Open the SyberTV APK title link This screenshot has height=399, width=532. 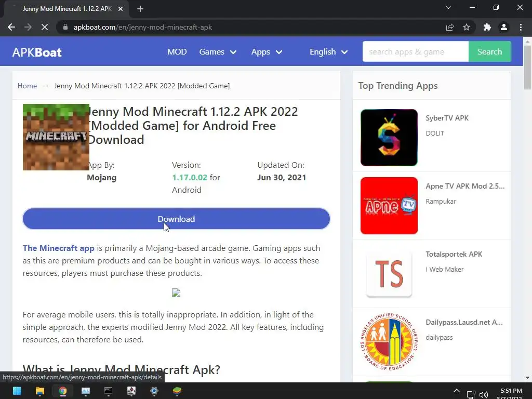point(447,118)
